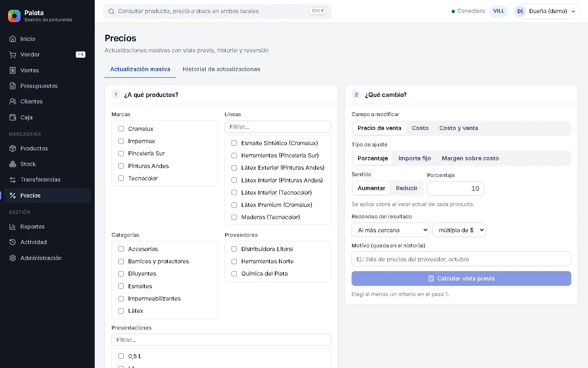The image size is (588, 368).
Task: Click the Reducir direction button
Action: tap(407, 188)
